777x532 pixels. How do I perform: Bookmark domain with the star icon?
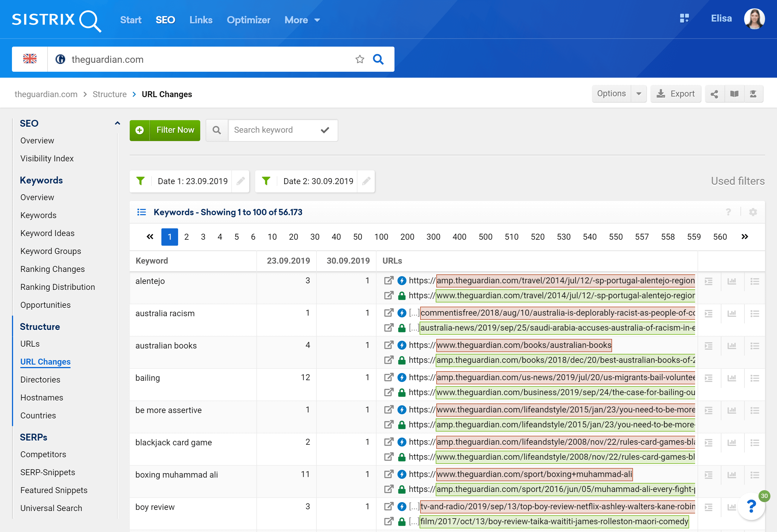360,59
